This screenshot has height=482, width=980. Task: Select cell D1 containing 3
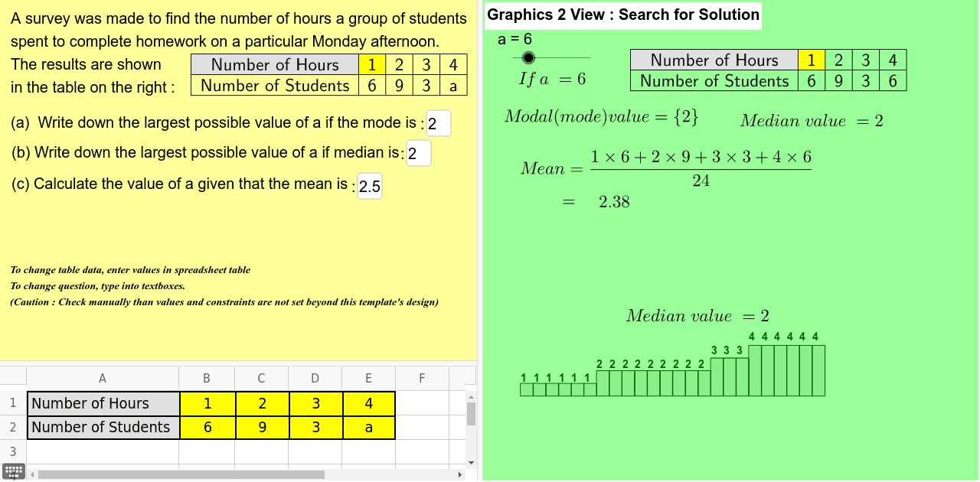point(315,403)
